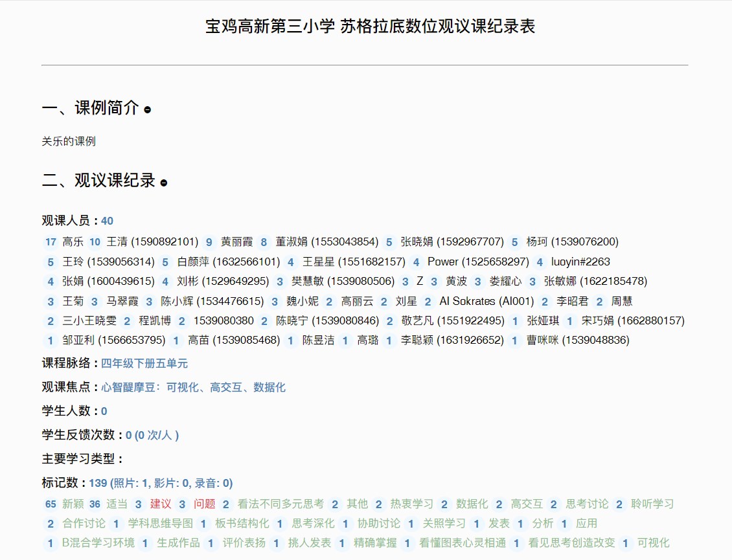
Task: Select observer AI Sokrates (AI001)
Action: pos(486,302)
